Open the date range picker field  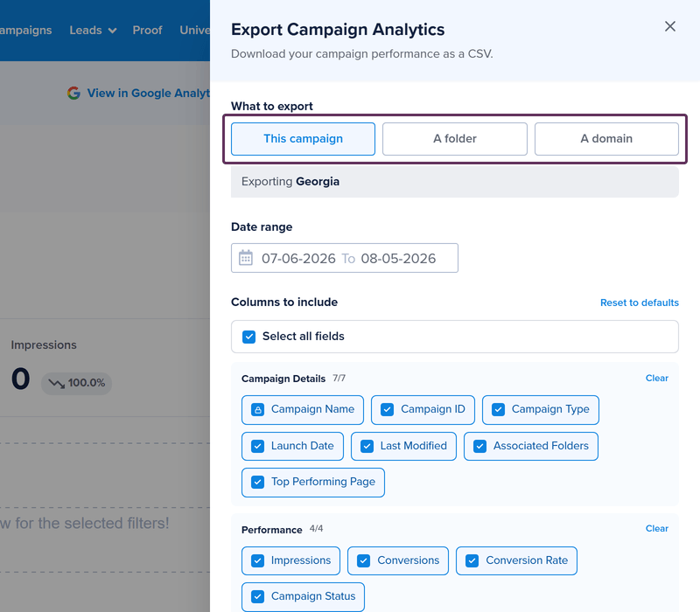pos(345,258)
